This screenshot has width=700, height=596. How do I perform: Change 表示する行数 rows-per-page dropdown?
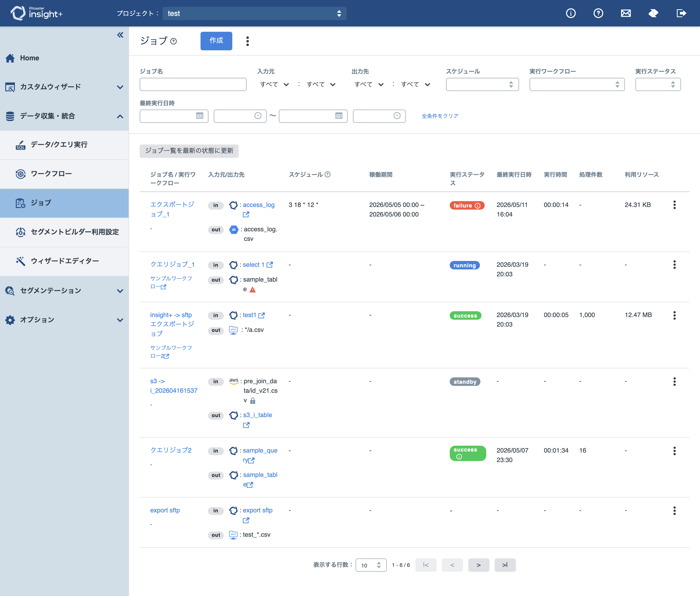click(x=371, y=565)
